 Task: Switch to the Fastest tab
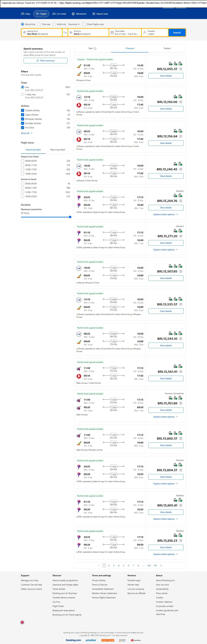point(167,48)
